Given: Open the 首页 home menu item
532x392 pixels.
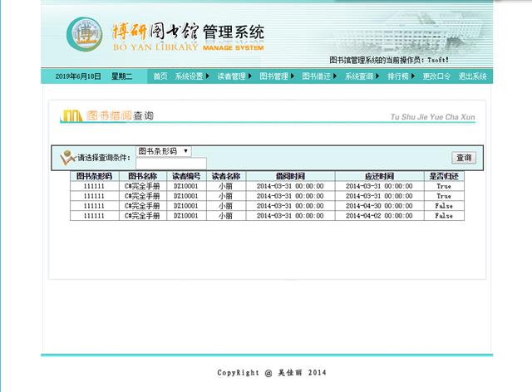Looking at the screenshot, I should click(160, 76).
